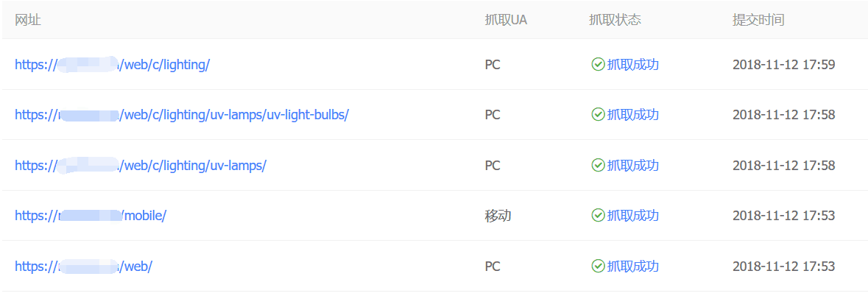Viewport: 868px width, 296px height.
Task: Click the 抓取UA column header
Action: click(x=505, y=20)
